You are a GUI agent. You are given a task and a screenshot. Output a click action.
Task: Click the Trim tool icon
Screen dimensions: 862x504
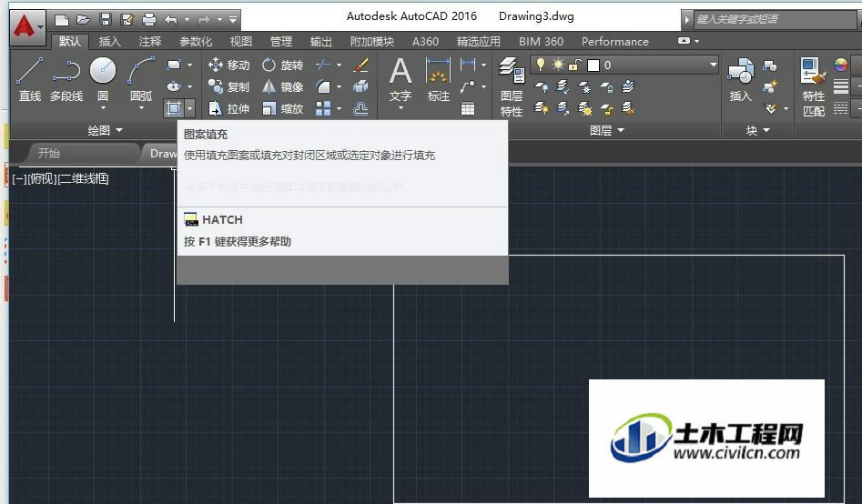click(x=323, y=65)
